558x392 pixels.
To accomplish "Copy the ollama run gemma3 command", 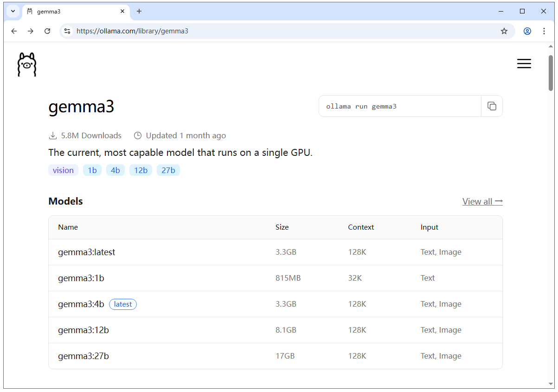I will click(492, 106).
